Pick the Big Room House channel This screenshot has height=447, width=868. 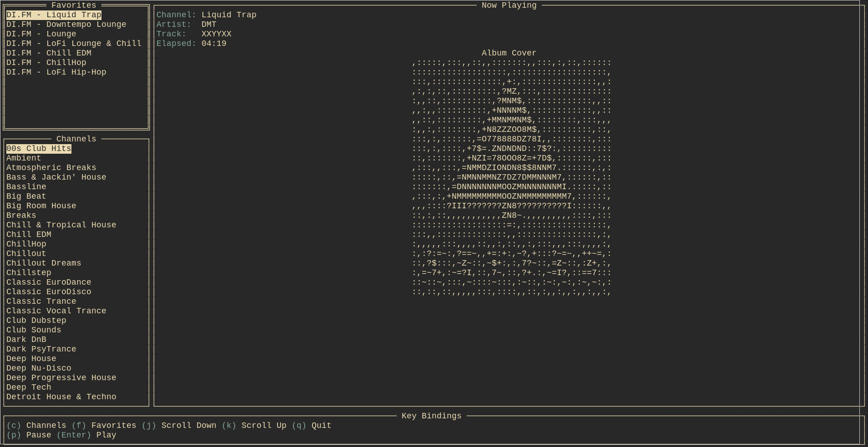pos(41,206)
